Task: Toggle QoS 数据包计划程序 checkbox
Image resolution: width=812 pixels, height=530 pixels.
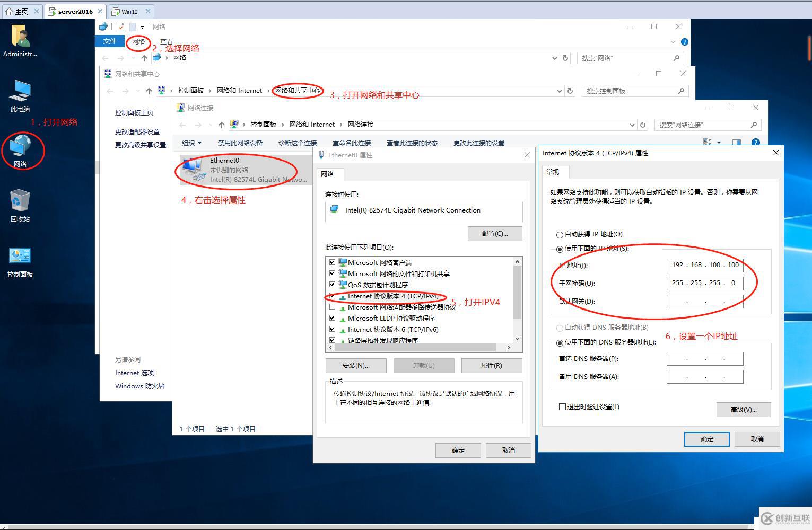Action: pyautogui.click(x=332, y=284)
